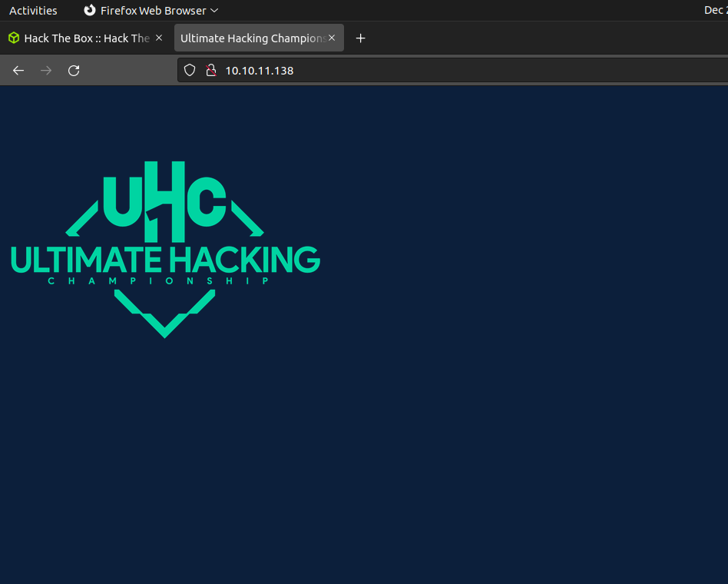Open the tracking protection shield
The height and width of the screenshot is (584, 728).
(x=190, y=71)
